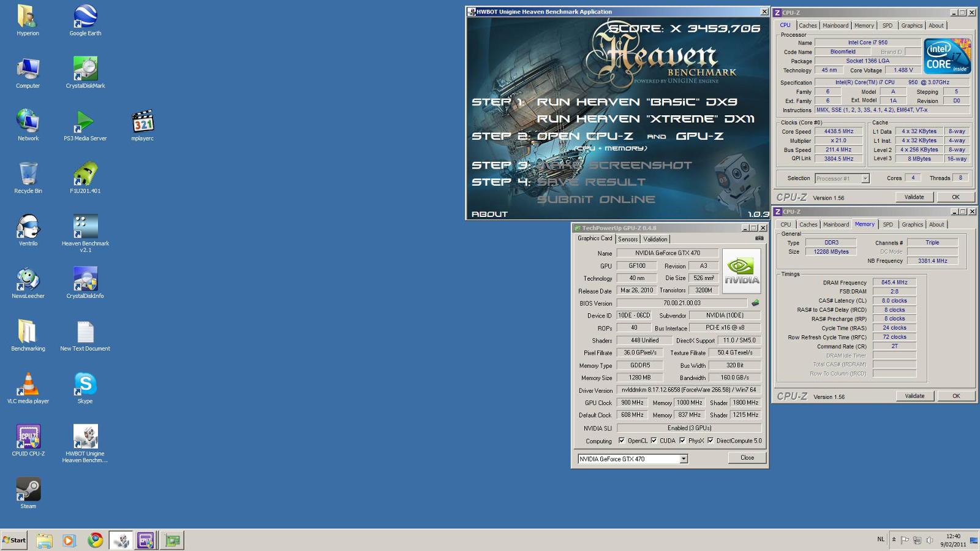Open the Skype desktop shortcut
The height and width of the screenshot is (551, 980).
(x=85, y=389)
